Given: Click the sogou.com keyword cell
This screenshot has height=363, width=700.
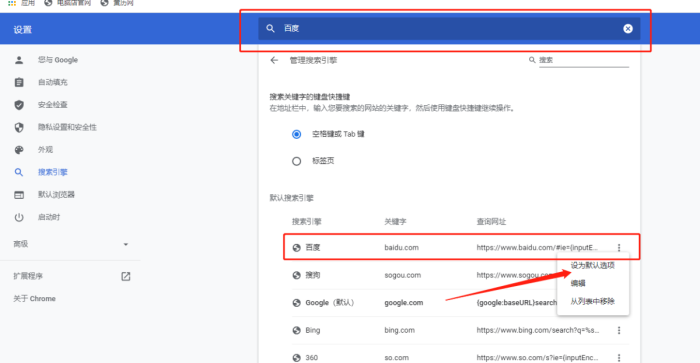Looking at the screenshot, I should coord(403,275).
